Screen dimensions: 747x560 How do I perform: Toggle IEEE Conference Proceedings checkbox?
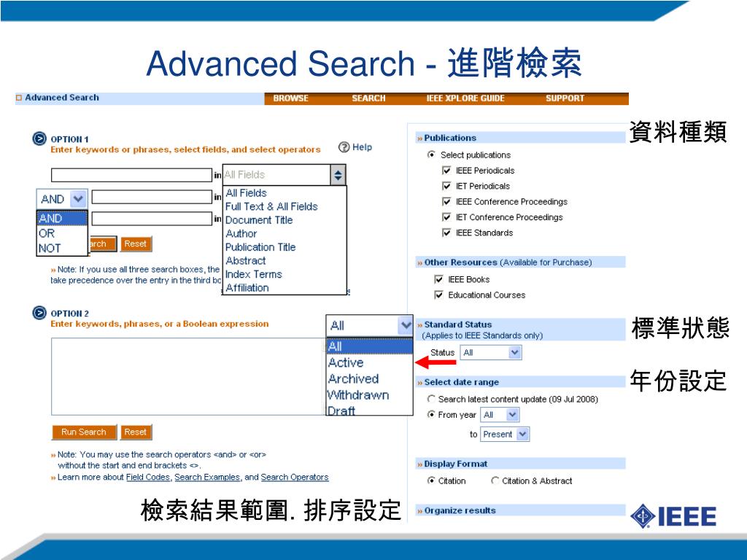(446, 201)
